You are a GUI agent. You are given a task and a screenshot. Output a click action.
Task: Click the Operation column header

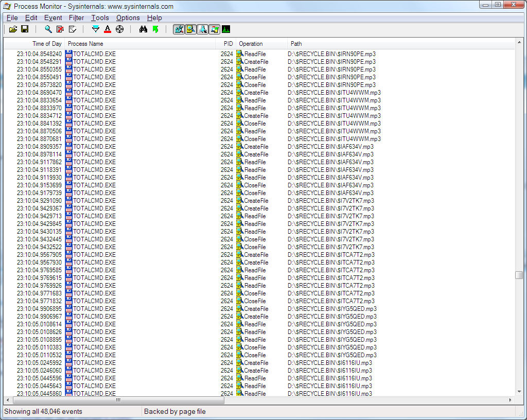click(x=261, y=44)
